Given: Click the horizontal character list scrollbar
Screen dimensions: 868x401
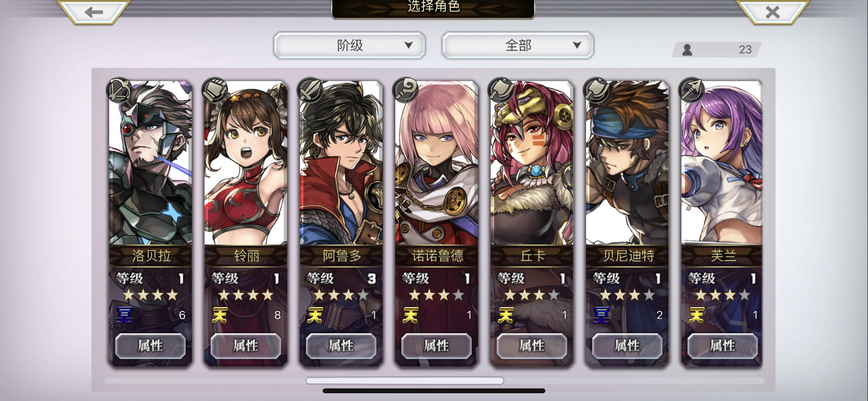Looking at the screenshot, I should pos(405,381).
